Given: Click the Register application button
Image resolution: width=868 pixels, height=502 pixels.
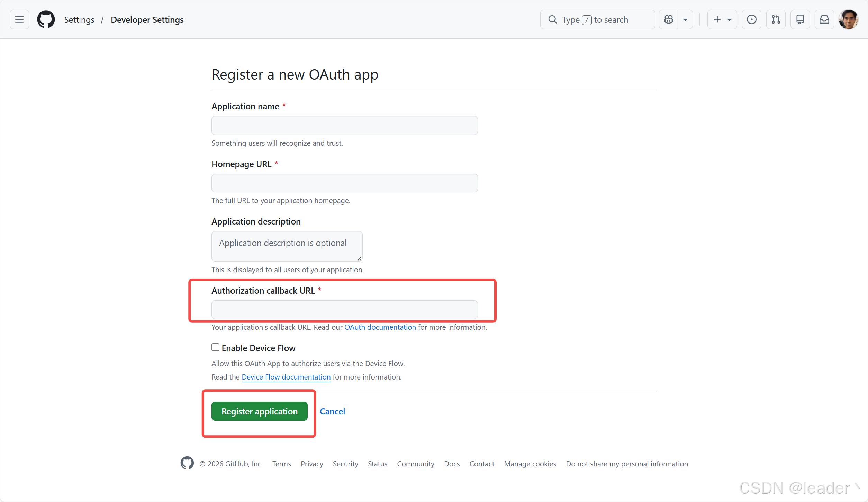Looking at the screenshot, I should (259, 411).
